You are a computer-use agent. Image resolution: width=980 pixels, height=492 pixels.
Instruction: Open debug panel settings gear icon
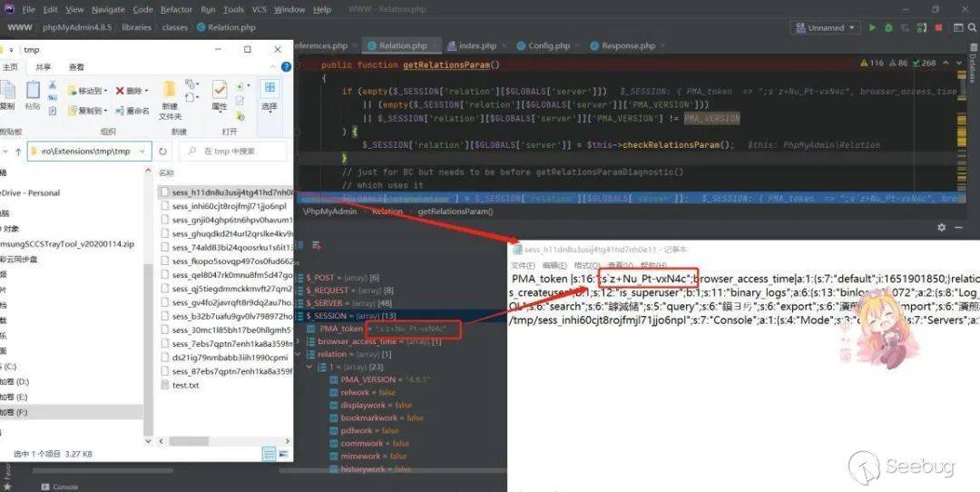(941, 227)
